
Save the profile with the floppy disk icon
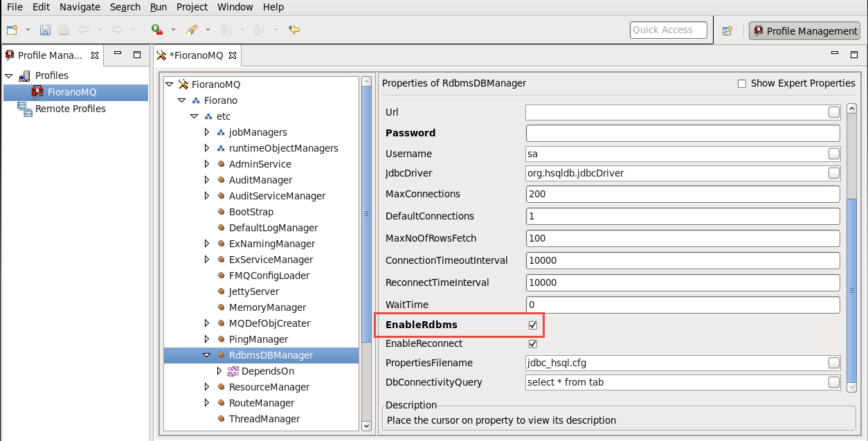(45, 30)
